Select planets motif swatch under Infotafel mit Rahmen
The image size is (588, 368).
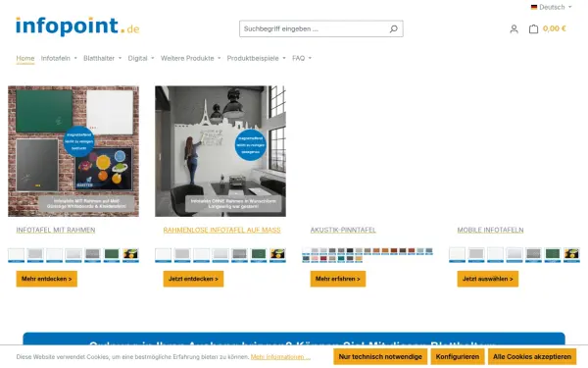pos(130,255)
